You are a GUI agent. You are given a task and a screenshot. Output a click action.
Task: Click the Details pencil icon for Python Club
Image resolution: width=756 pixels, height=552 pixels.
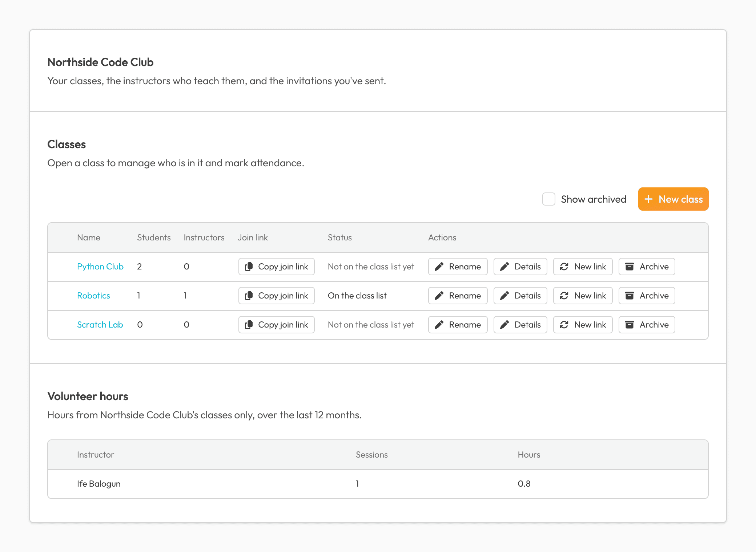(504, 267)
